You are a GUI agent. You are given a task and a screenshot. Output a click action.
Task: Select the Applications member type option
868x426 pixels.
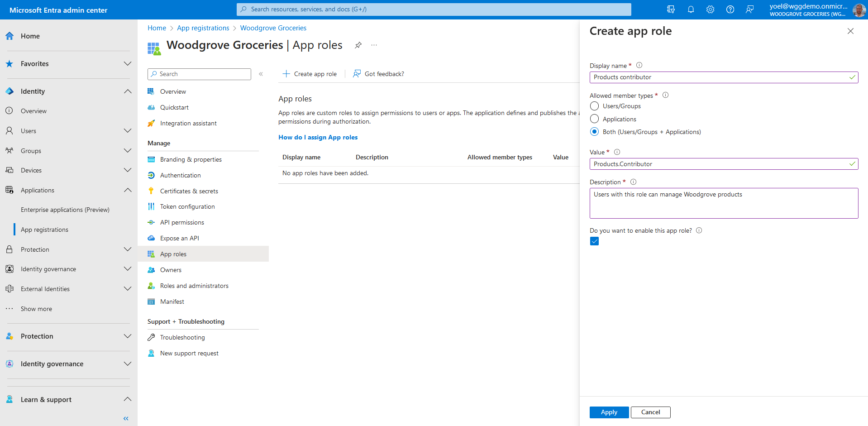595,119
